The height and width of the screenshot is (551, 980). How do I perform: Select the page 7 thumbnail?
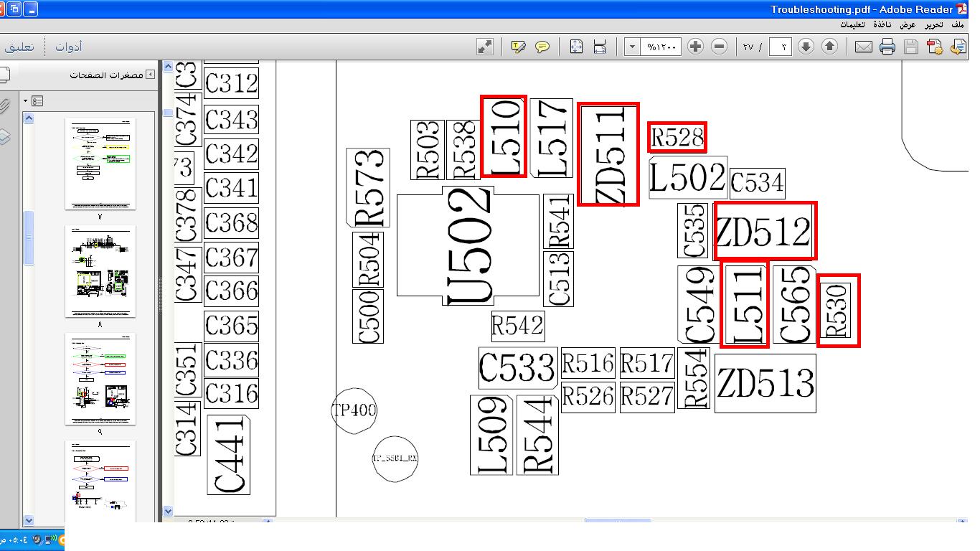click(100, 164)
